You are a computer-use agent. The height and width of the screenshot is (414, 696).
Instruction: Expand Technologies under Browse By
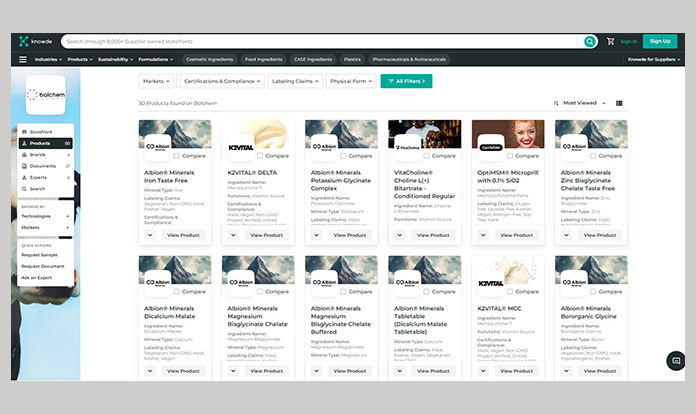(45, 216)
